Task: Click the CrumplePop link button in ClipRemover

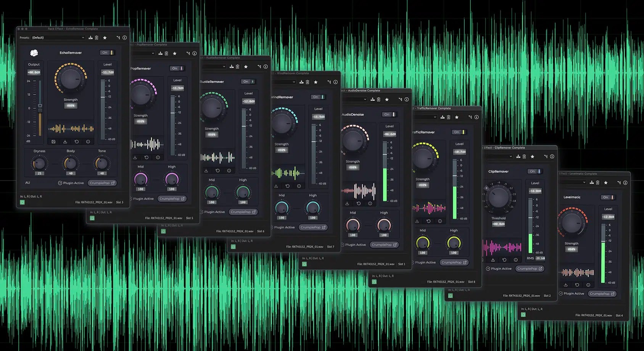Action: click(x=530, y=268)
